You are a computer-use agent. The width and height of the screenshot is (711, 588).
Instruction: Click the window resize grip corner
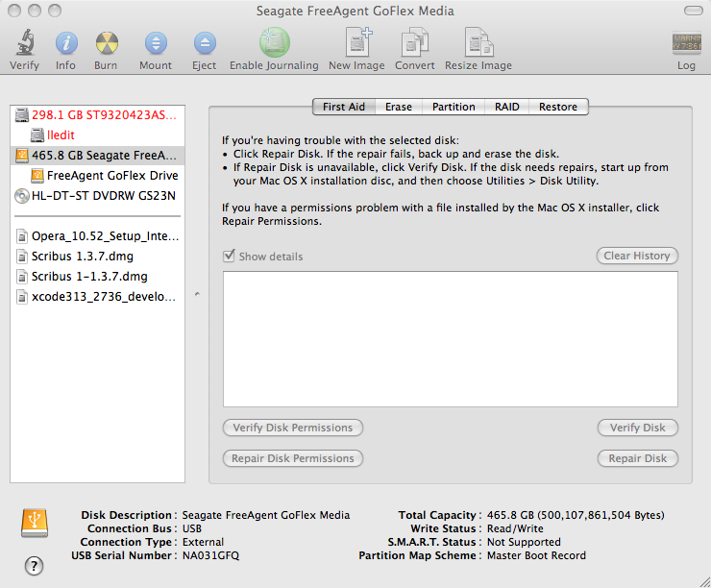pos(704,581)
